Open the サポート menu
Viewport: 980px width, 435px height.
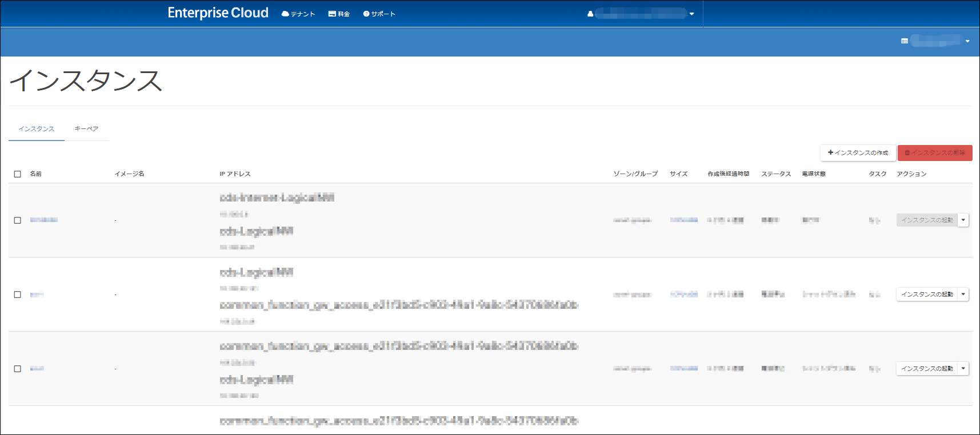tap(379, 14)
